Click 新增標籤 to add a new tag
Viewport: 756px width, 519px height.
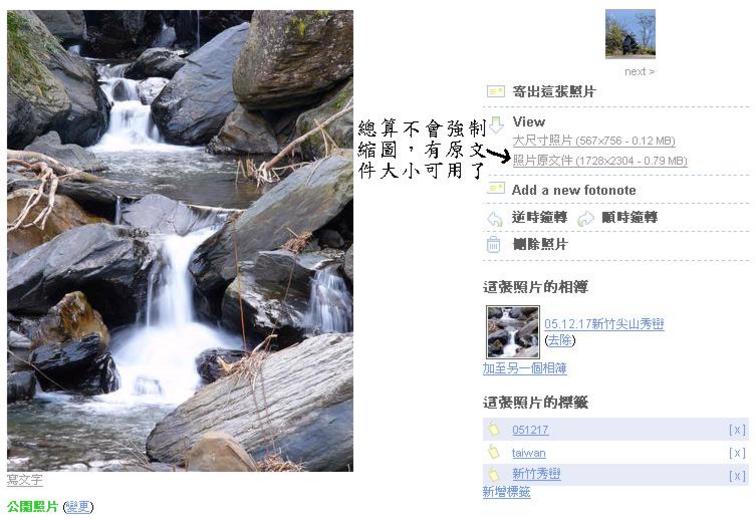pos(507,492)
